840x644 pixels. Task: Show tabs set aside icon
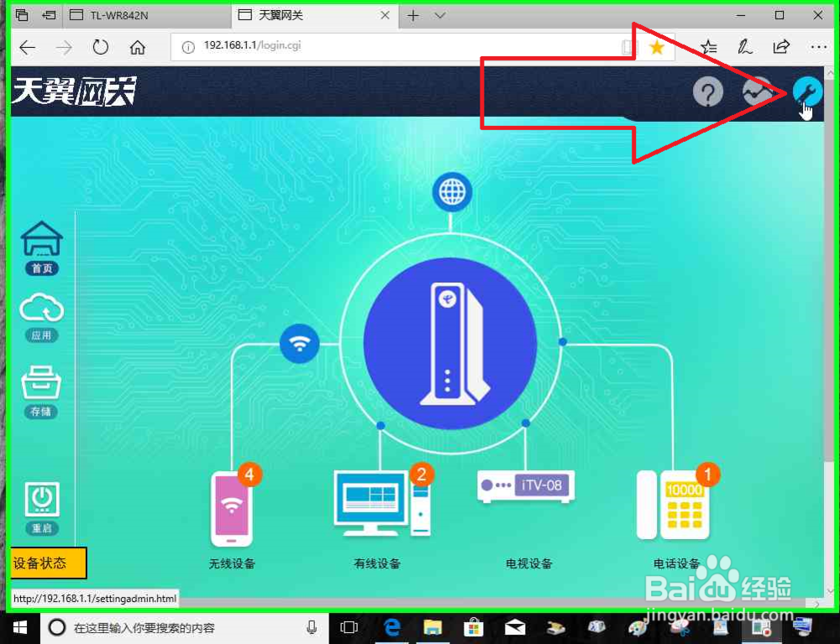coord(22,15)
